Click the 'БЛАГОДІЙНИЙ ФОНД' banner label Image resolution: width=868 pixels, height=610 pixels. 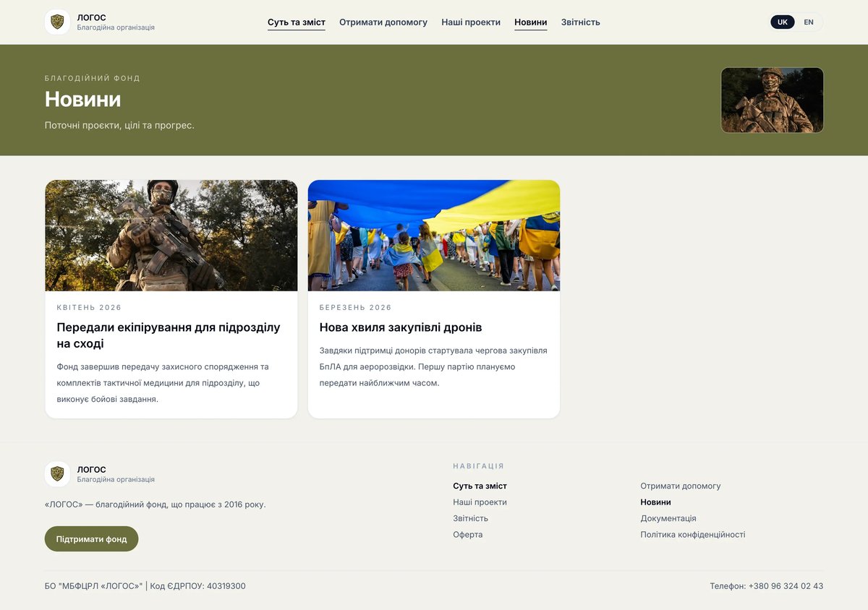click(x=93, y=78)
